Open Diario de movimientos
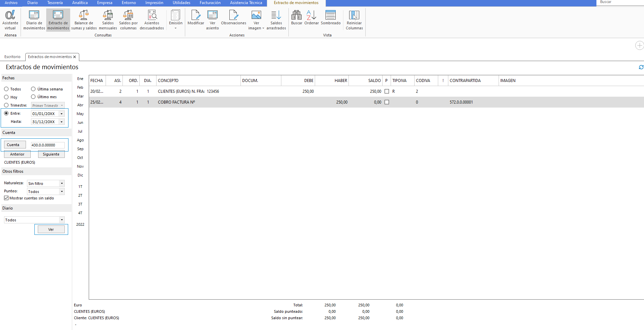The height and width of the screenshot is (330, 644). tap(34, 20)
